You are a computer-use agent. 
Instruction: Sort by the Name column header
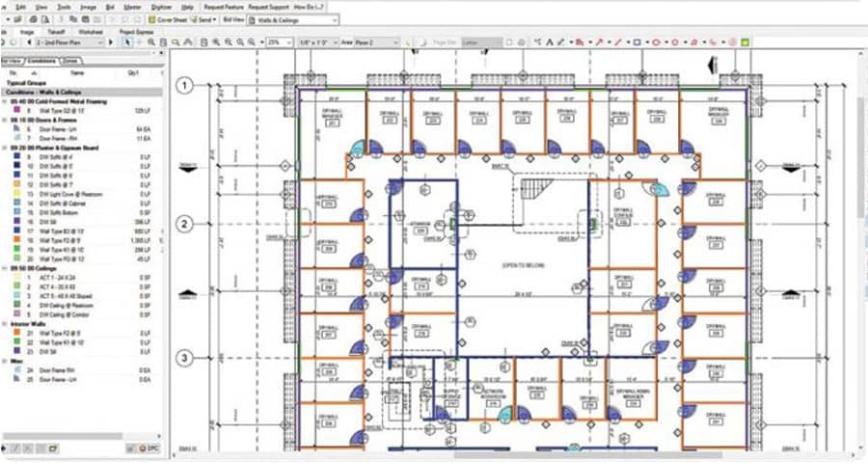coord(77,73)
